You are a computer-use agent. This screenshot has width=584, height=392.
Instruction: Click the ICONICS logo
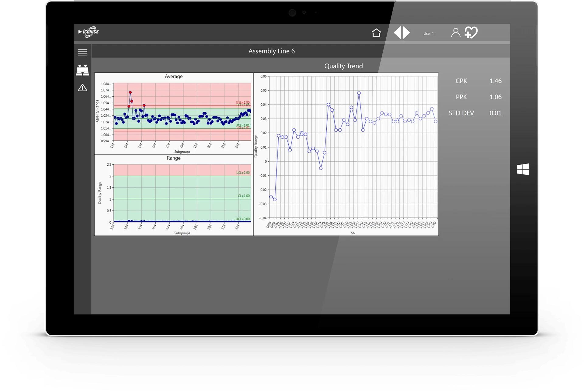tap(89, 32)
